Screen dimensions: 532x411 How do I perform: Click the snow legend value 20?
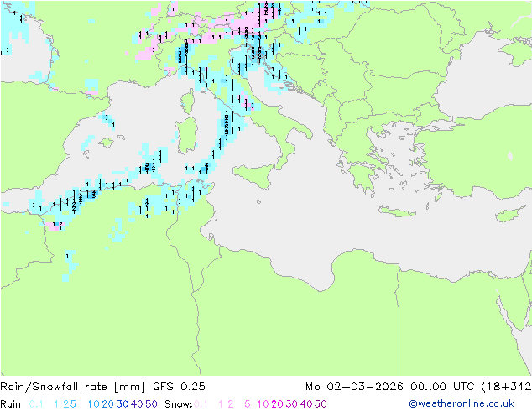(277, 404)
